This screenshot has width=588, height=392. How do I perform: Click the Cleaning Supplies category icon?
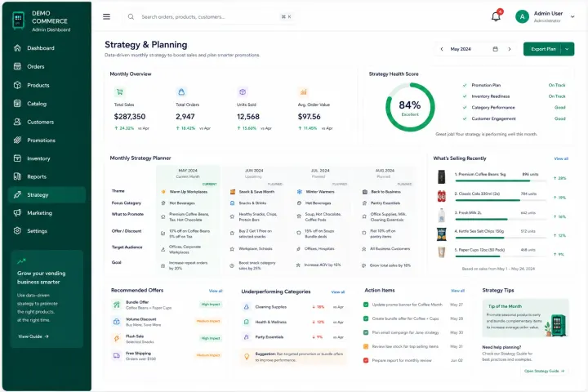point(247,307)
